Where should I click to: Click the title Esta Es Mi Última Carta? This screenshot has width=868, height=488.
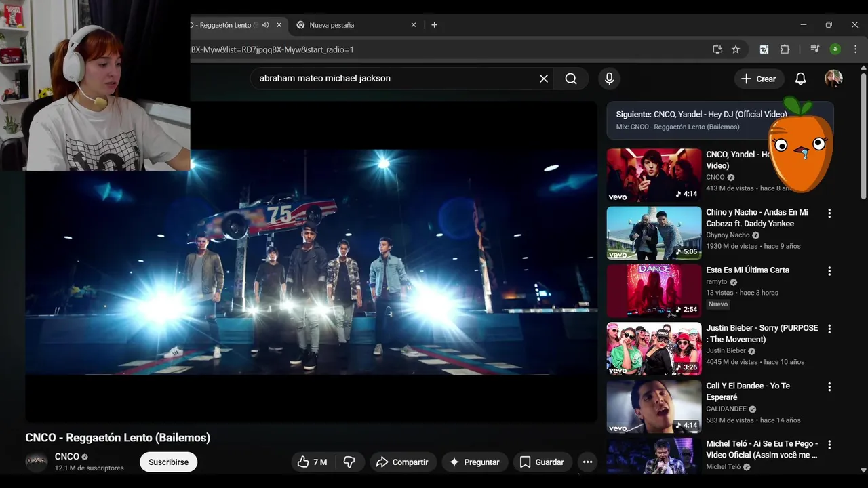(747, 270)
